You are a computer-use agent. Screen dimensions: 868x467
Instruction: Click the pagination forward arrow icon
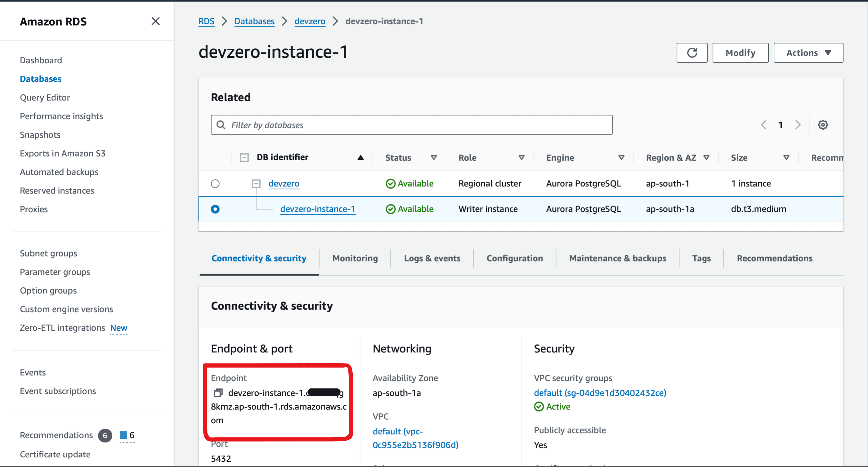coord(798,125)
